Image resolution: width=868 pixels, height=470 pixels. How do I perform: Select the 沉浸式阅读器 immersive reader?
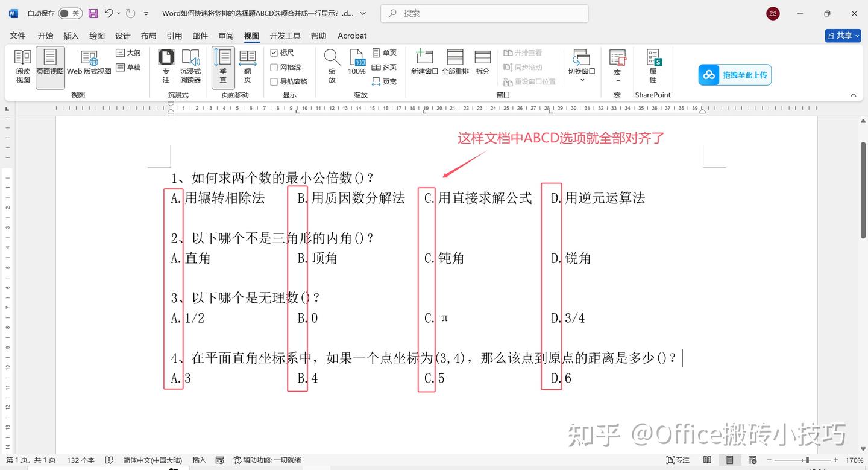click(190, 65)
